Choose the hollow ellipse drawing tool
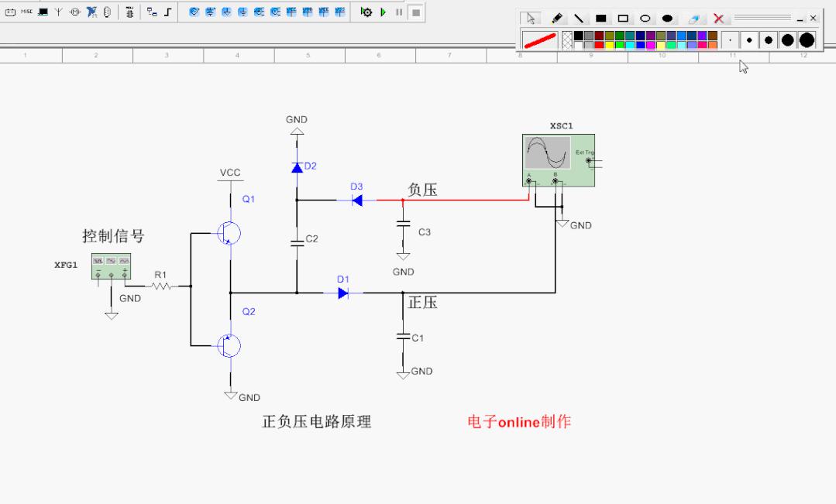The height and width of the screenshot is (504, 836). point(645,18)
